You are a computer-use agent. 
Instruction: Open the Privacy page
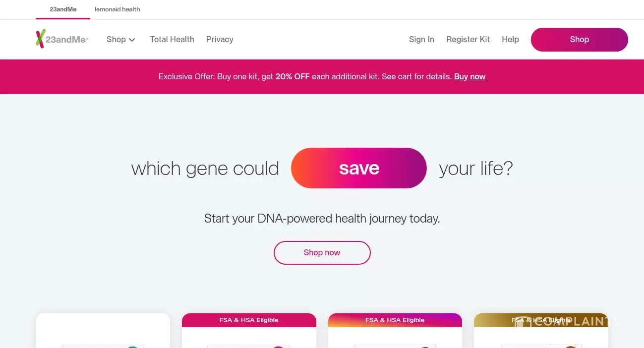(220, 39)
